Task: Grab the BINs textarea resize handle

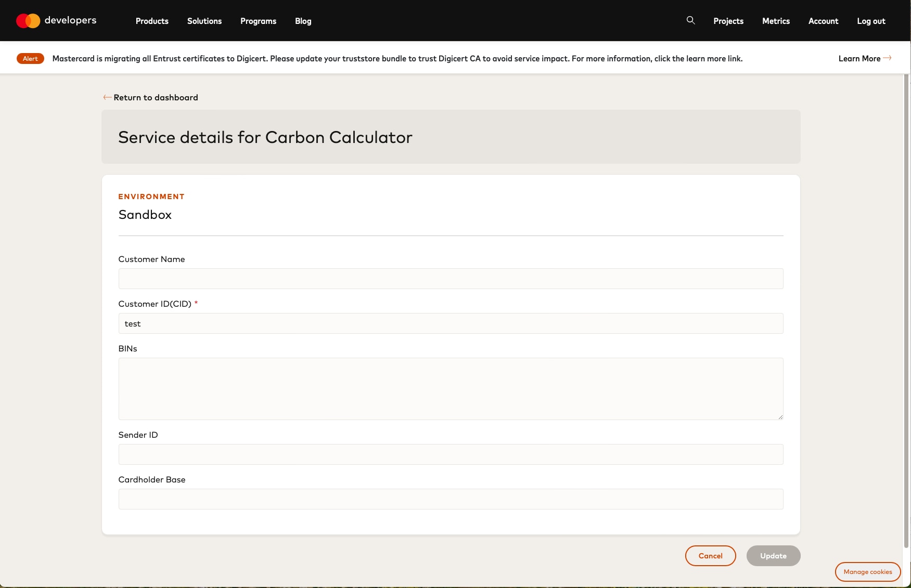Action: click(x=780, y=416)
